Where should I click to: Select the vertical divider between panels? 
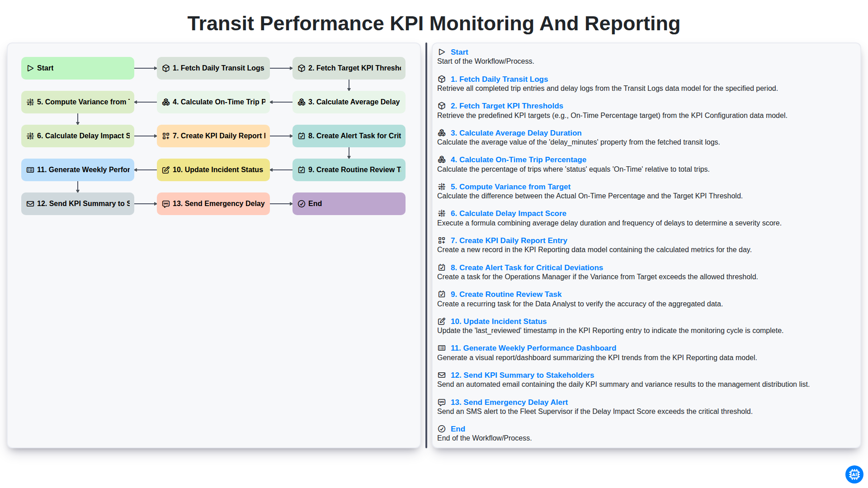point(426,245)
